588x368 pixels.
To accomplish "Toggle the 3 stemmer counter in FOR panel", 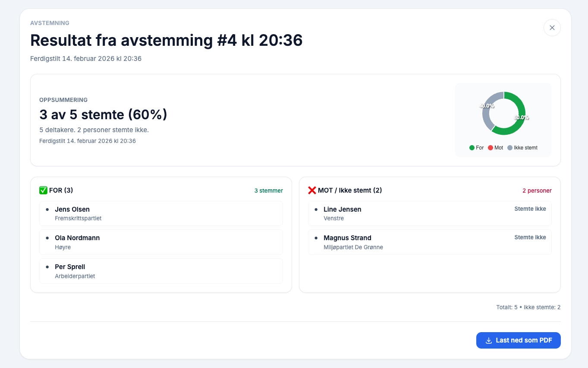I will coord(268,190).
